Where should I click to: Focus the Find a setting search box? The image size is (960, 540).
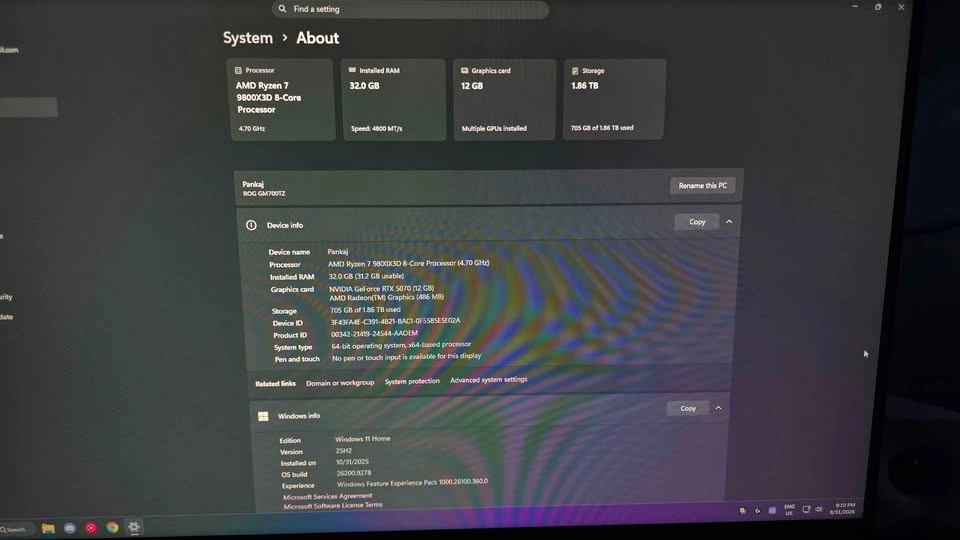(410, 9)
